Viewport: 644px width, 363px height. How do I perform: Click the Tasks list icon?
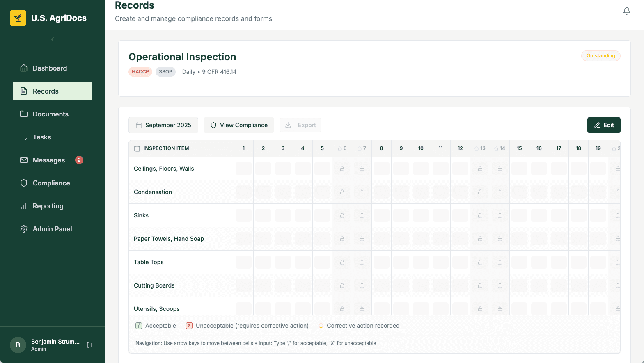point(24,137)
